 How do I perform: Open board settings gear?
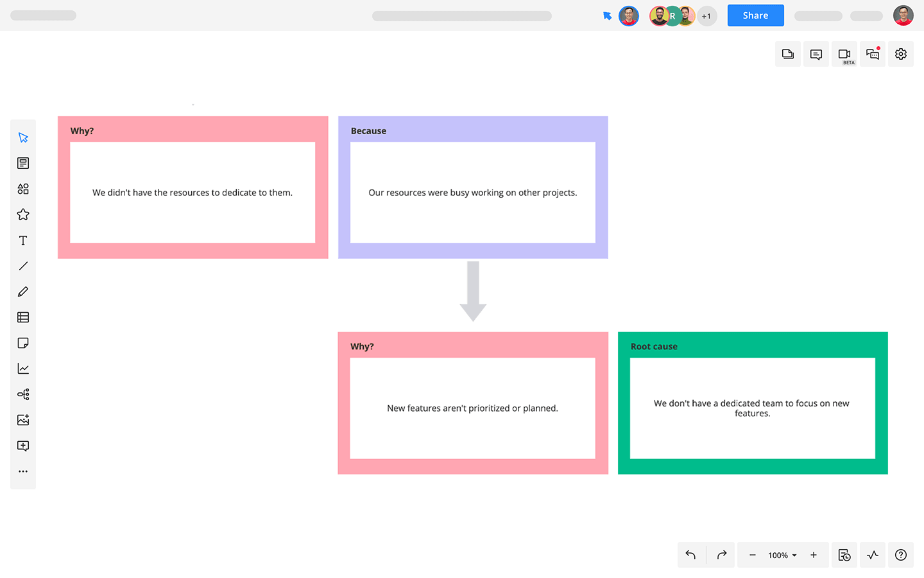(901, 54)
